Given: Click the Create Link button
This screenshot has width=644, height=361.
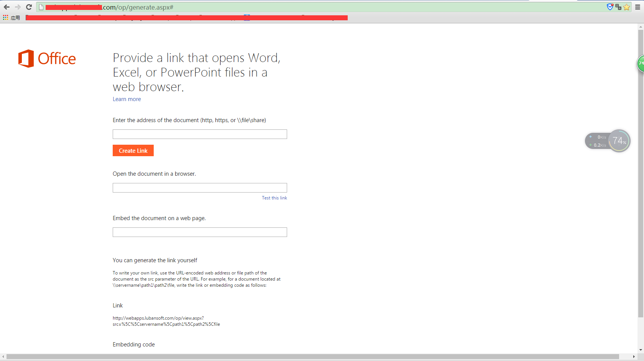Looking at the screenshot, I should point(133,150).
